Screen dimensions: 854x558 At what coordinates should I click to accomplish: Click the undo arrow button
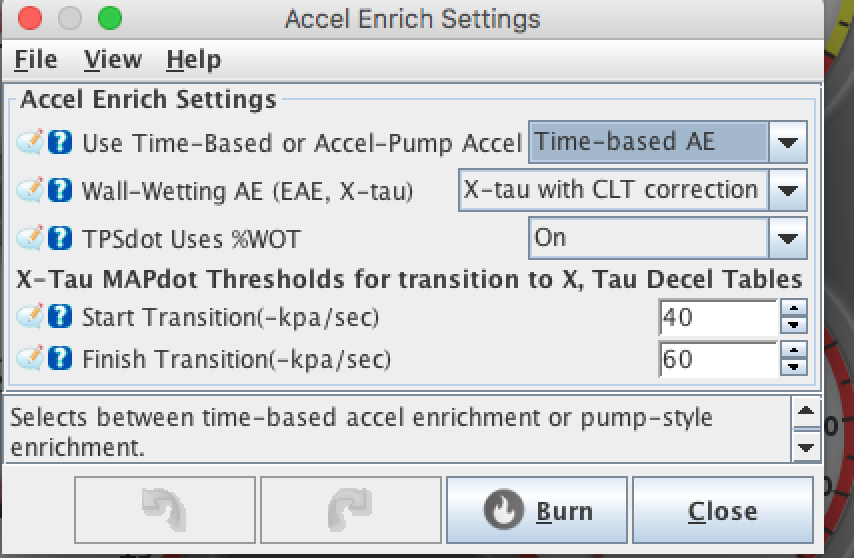165,511
